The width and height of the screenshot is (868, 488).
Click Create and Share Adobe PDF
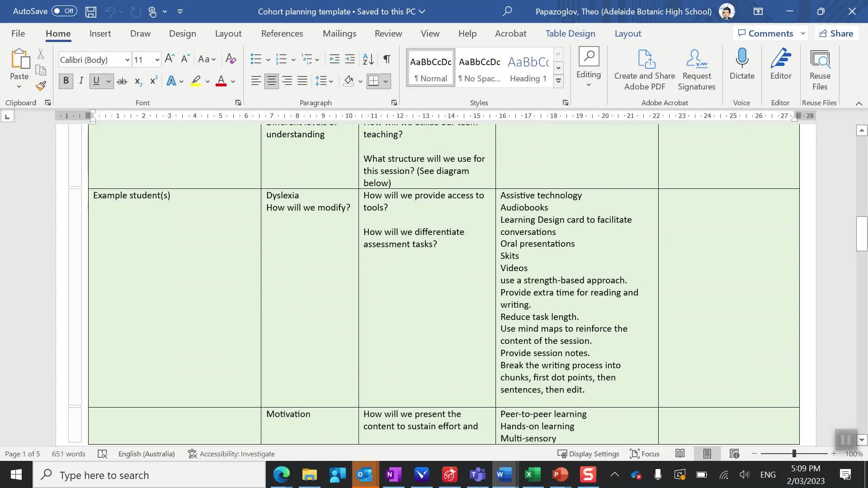click(644, 68)
